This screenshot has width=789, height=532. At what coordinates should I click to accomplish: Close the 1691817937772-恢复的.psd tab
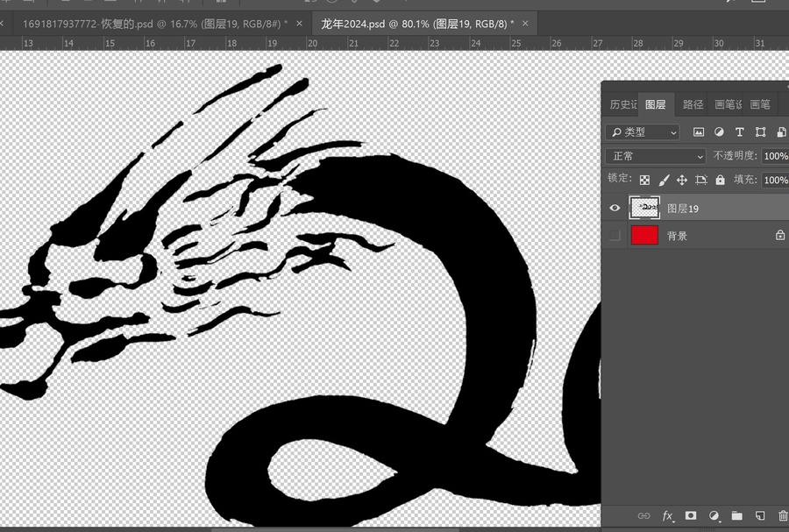[x=300, y=23]
